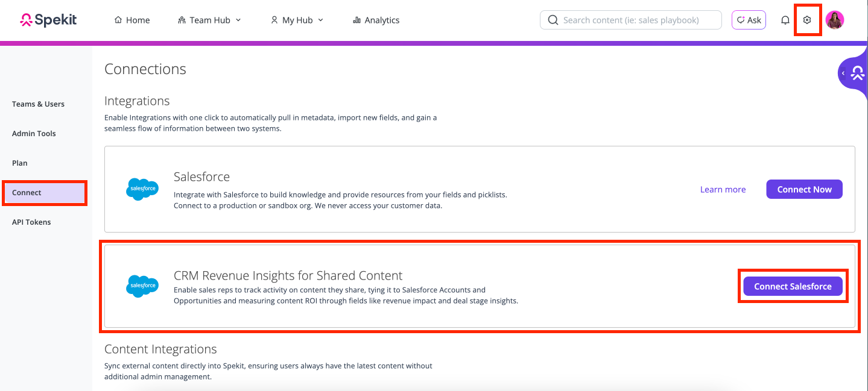Image resolution: width=868 pixels, height=391 pixels.
Task: Click the Salesforce logo in CRM Revenue Insights card
Action: tap(142, 286)
